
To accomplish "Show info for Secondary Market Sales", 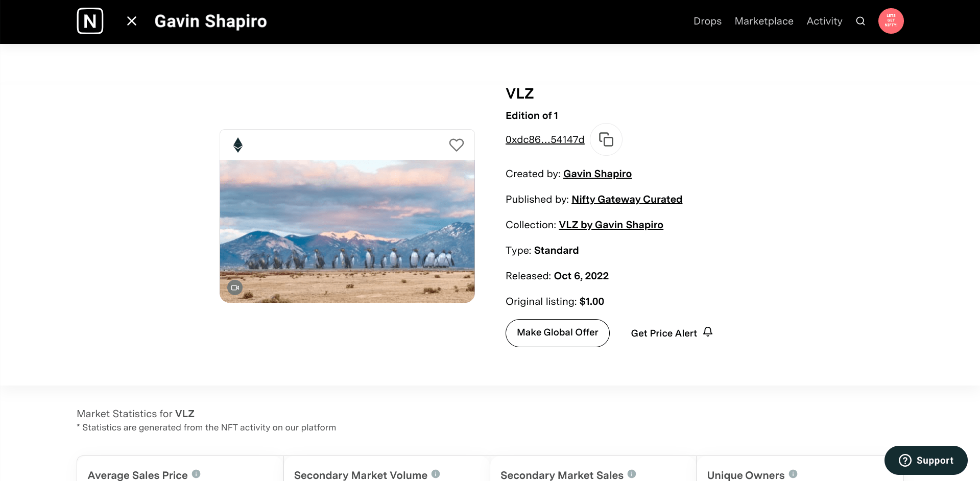I will tap(632, 474).
